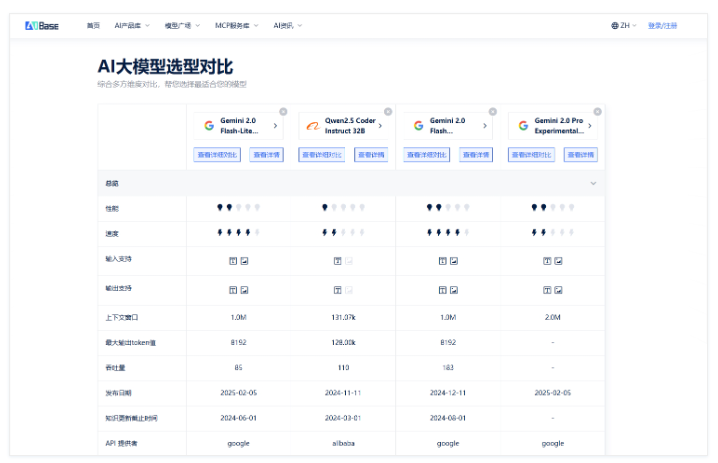Screen dimensions: 718x463
Task: Select the 128.00k max output token value
Action: [343, 343]
